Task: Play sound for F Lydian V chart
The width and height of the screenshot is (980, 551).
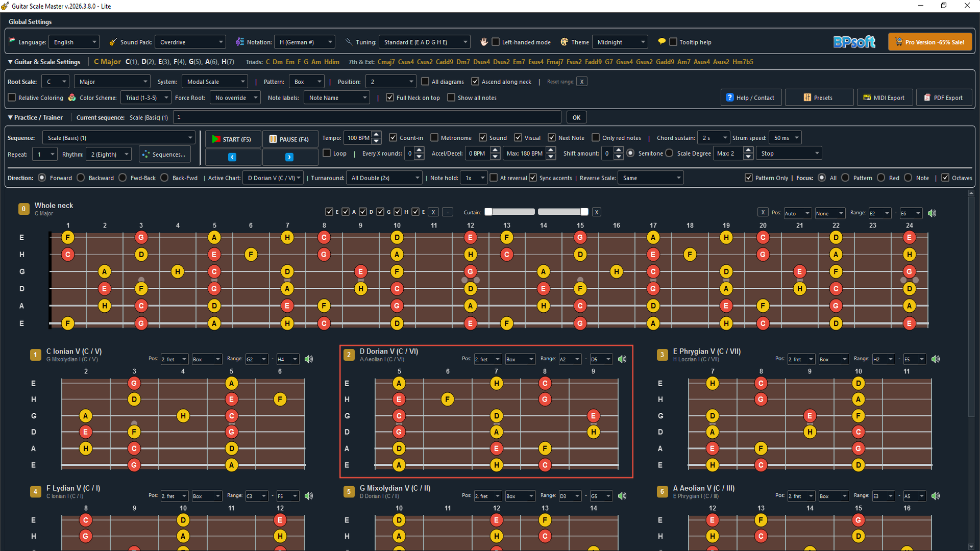Action: (x=309, y=496)
